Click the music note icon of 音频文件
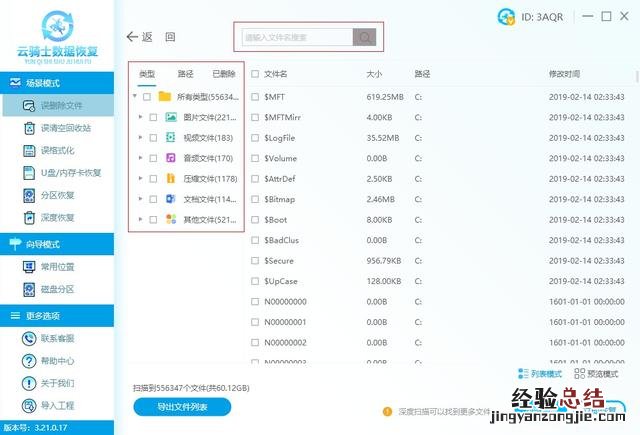The image size is (640, 435). click(171, 158)
